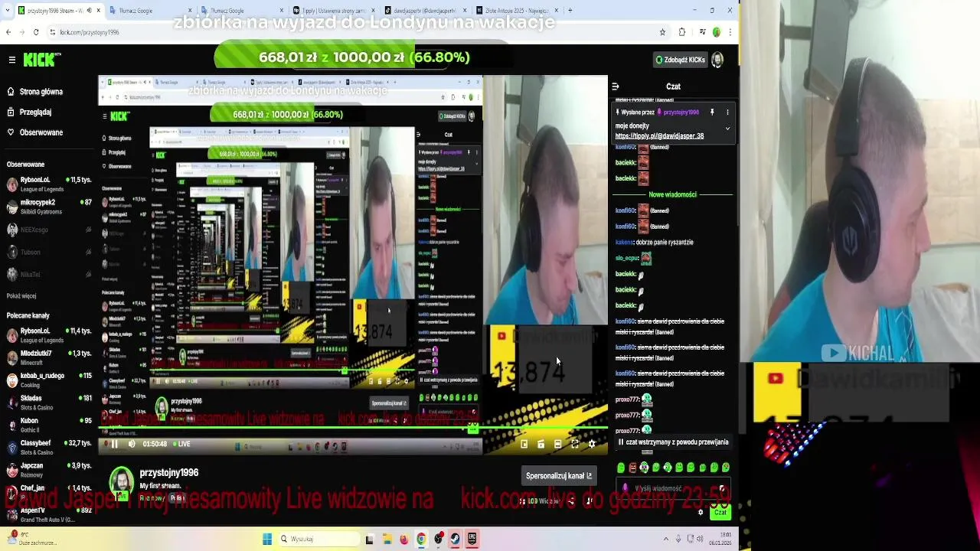Open Kubon recommended channel

(49, 425)
